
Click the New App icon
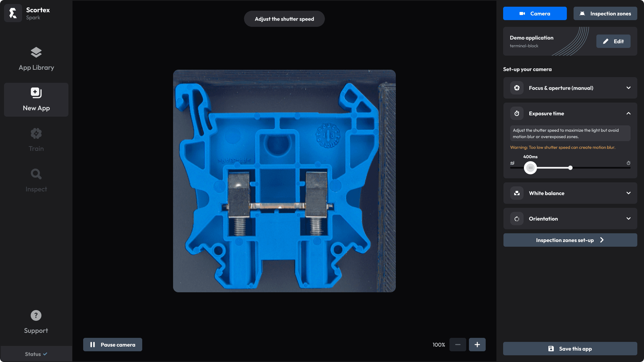[36, 93]
